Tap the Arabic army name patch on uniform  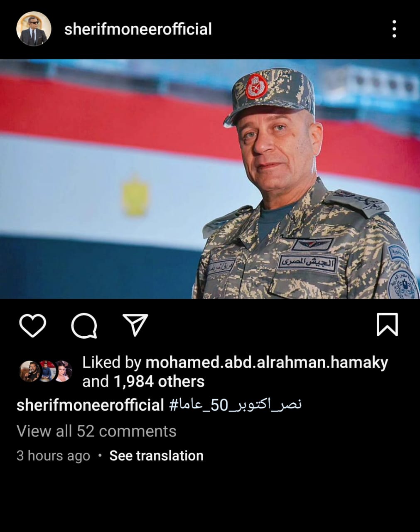coord(307,262)
